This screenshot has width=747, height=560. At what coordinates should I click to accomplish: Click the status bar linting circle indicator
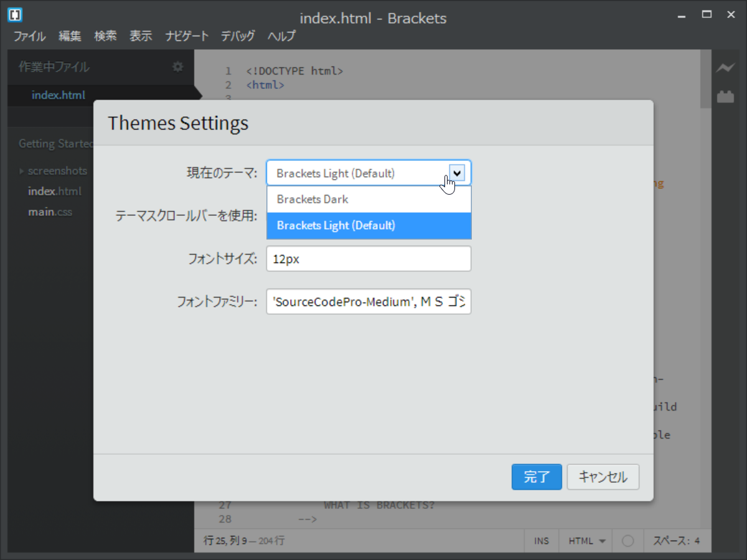[x=627, y=541]
